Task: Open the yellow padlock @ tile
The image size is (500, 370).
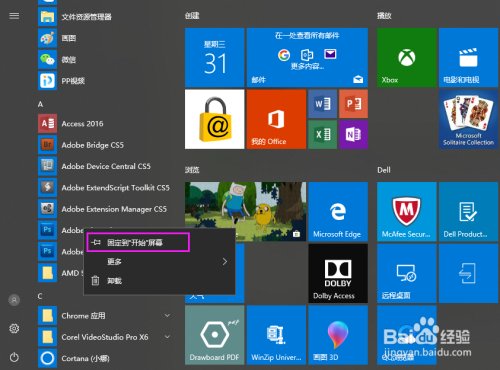Action: tap(215, 119)
